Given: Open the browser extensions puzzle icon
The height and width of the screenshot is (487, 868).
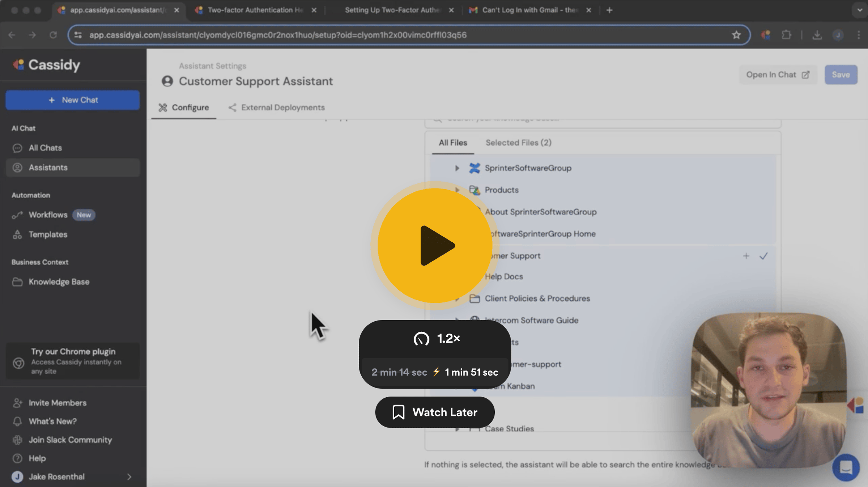Looking at the screenshot, I should click(x=786, y=35).
